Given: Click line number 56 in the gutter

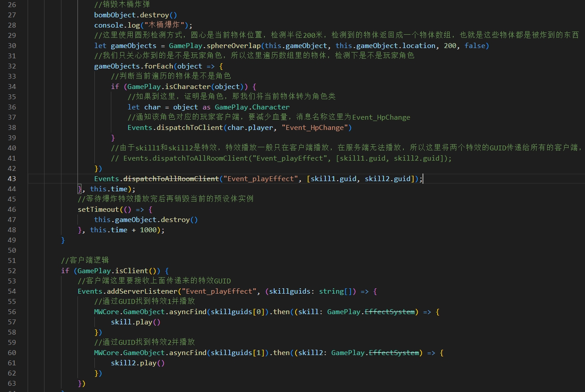Looking at the screenshot, I should (12, 312).
